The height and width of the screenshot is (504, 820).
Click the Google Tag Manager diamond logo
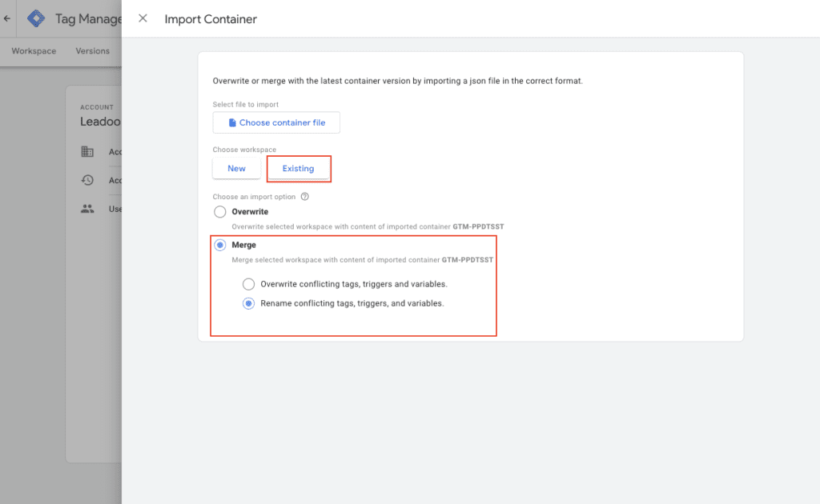(x=35, y=18)
